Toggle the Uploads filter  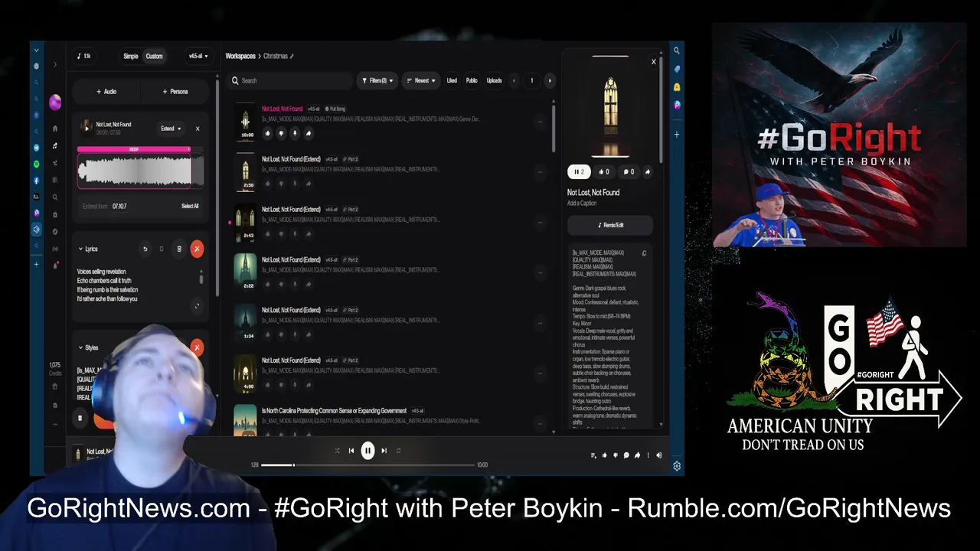pyautogui.click(x=495, y=80)
